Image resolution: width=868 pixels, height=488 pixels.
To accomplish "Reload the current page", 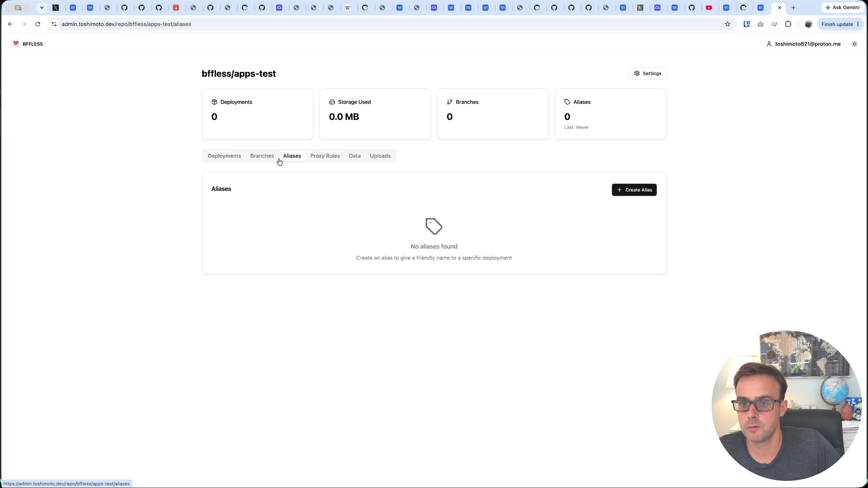I will (x=38, y=24).
